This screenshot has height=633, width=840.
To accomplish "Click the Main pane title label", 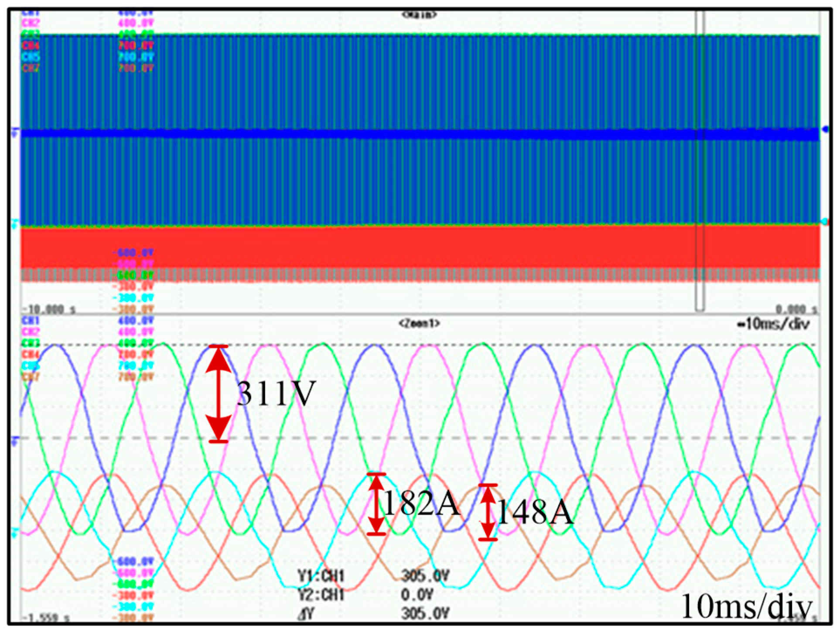I will coord(419,15).
